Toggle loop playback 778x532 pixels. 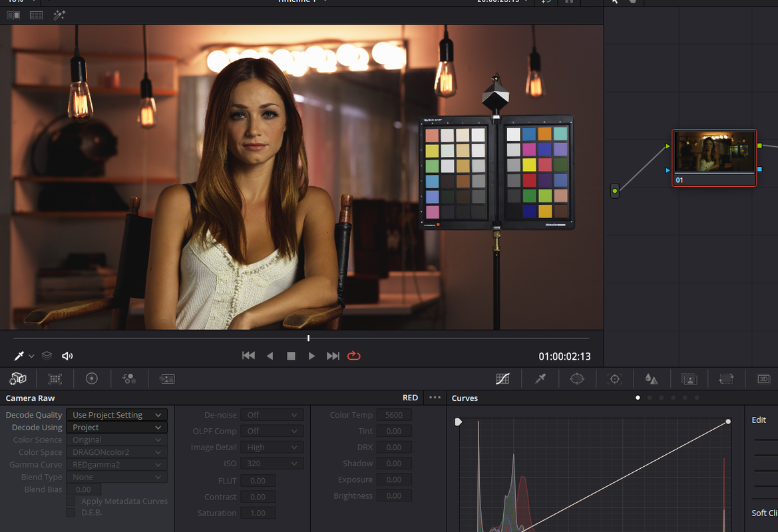point(354,356)
